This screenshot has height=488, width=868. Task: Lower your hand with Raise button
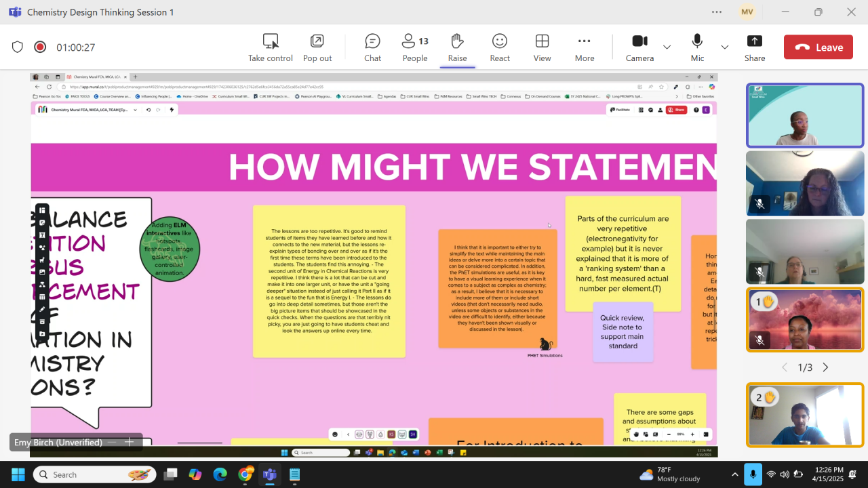tap(457, 47)
